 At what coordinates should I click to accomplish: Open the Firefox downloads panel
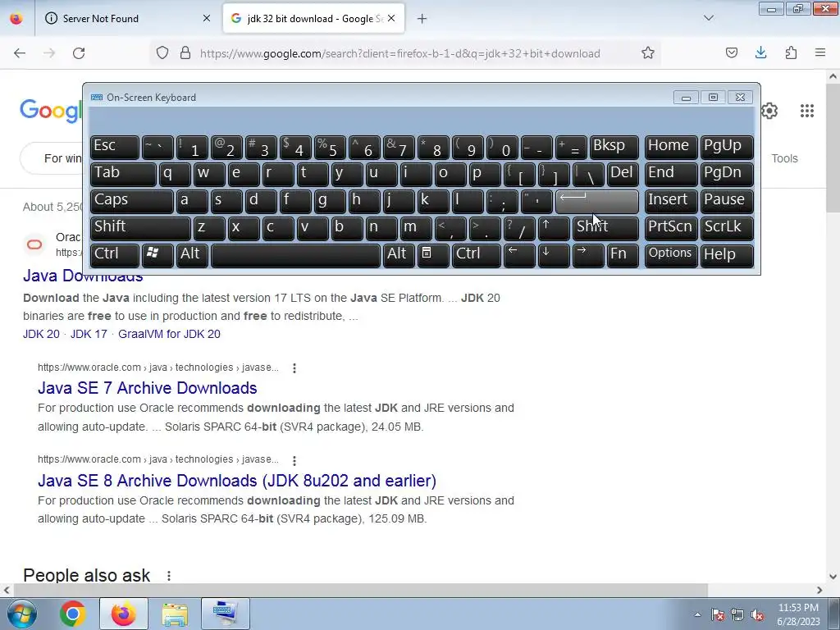click(760, 53)
